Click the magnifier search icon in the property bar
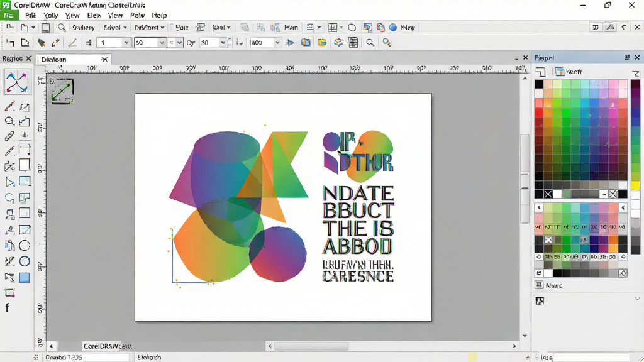This screenshot has width=644, height=362. 370,43
